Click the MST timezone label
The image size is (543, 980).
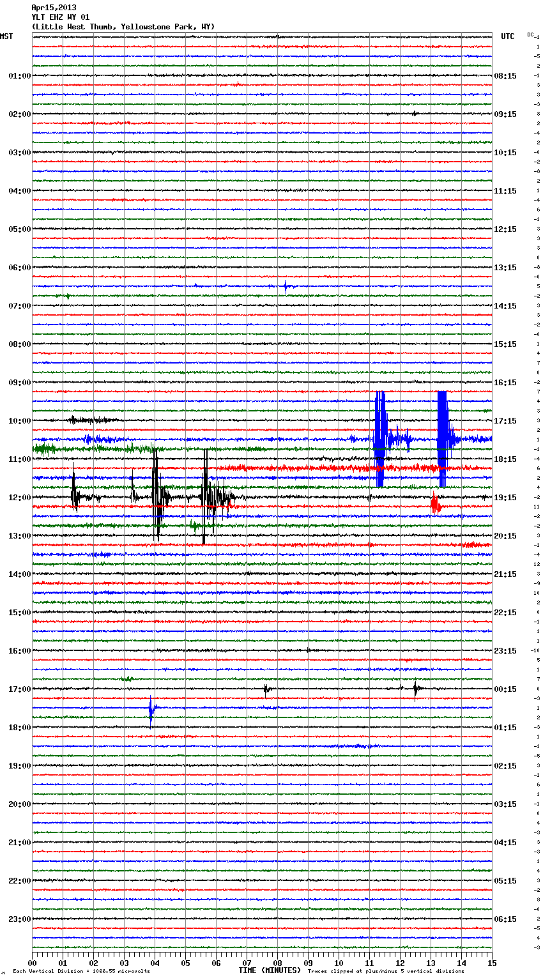(x=6, y=36)
